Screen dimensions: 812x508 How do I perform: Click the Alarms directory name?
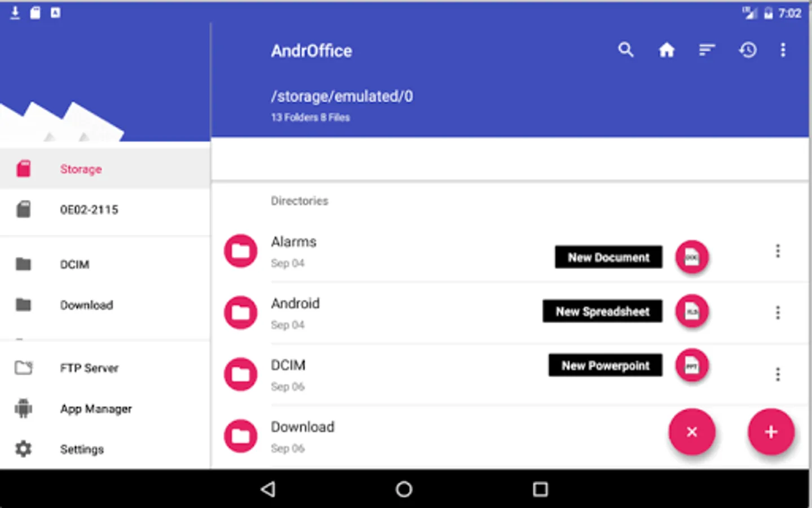(294, 242)
